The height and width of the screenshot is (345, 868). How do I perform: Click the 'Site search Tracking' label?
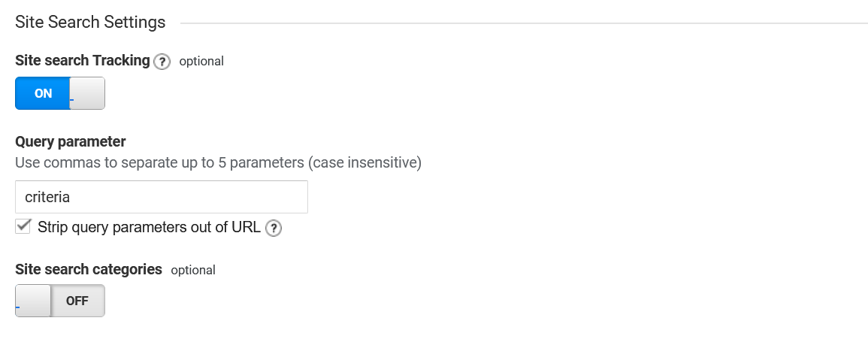[x=83, y=61]
